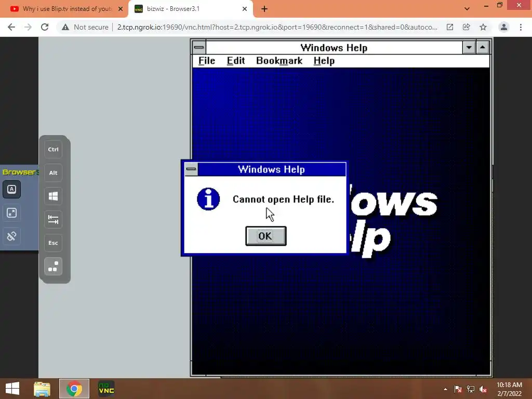Click the network status tray icon
Viewport: 532px width, 399px height.
click(x=471, y=389)
